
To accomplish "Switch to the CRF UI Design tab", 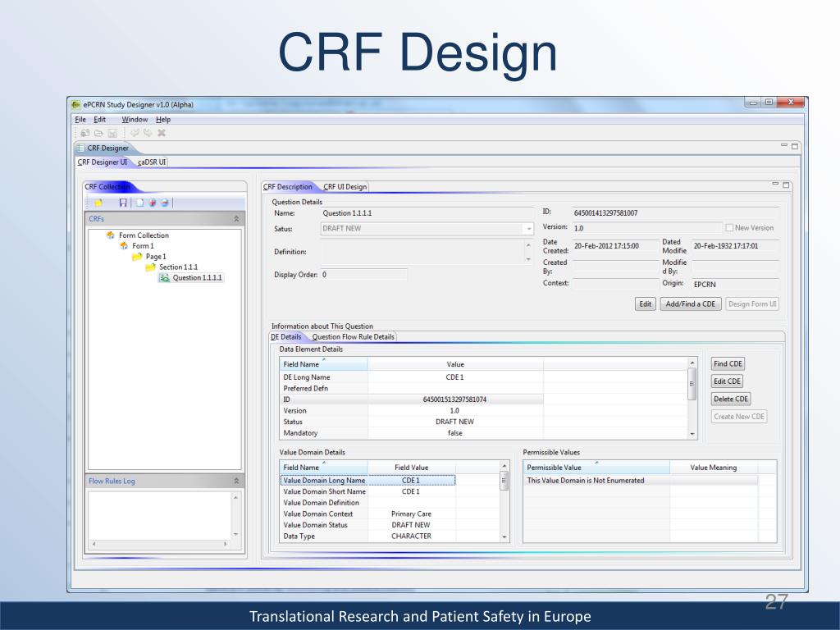I will click(x=345, y=186).
